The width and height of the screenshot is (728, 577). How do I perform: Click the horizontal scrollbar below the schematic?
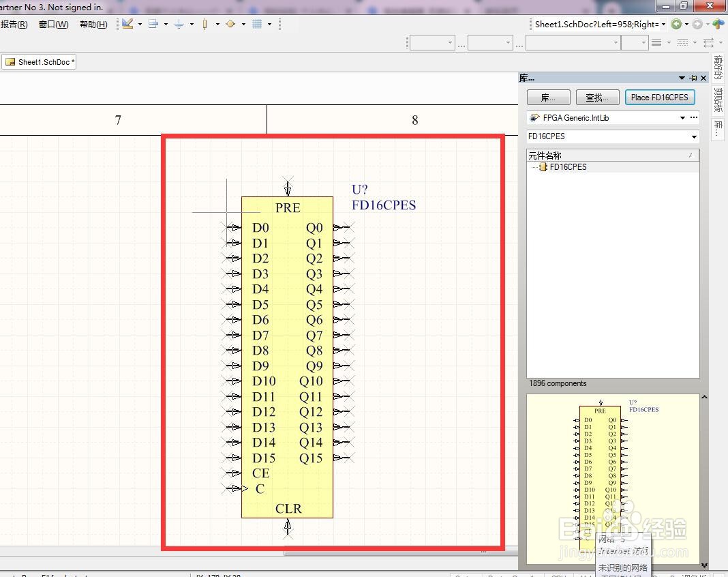pos(400,553)
